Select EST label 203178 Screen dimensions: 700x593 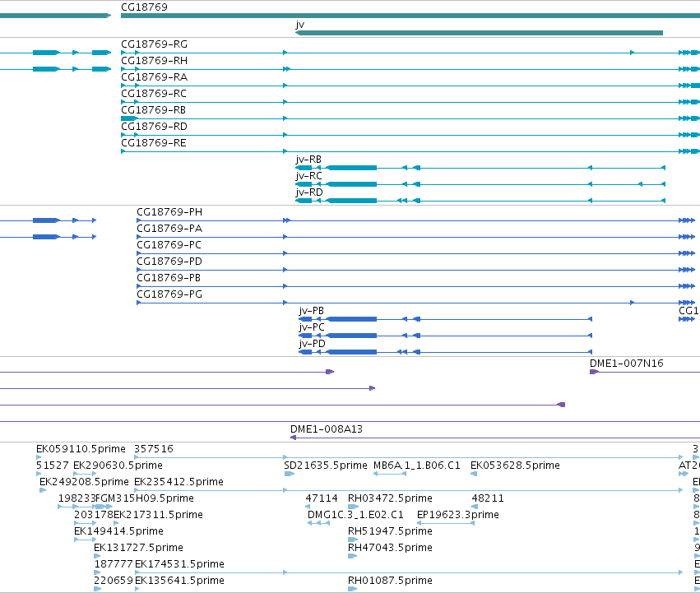click(x=94, y=515)
